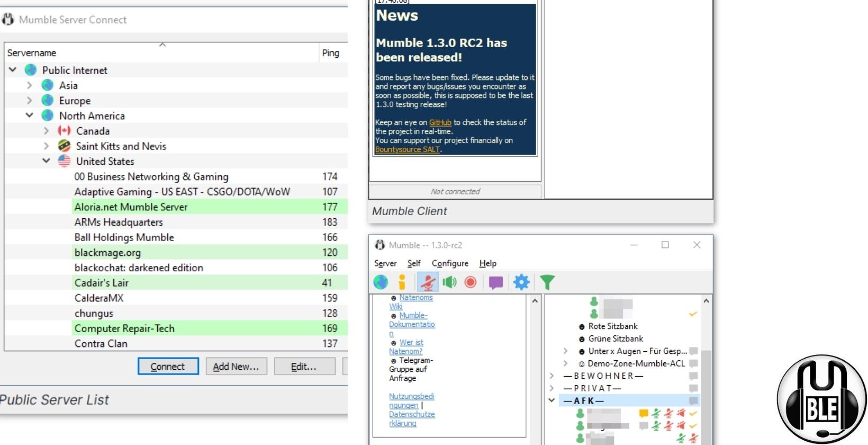Screen dimensions: 868x445
Task: Select Aloria.net Mumble Server
Action: pyautogui.click(x=210, y=207)
